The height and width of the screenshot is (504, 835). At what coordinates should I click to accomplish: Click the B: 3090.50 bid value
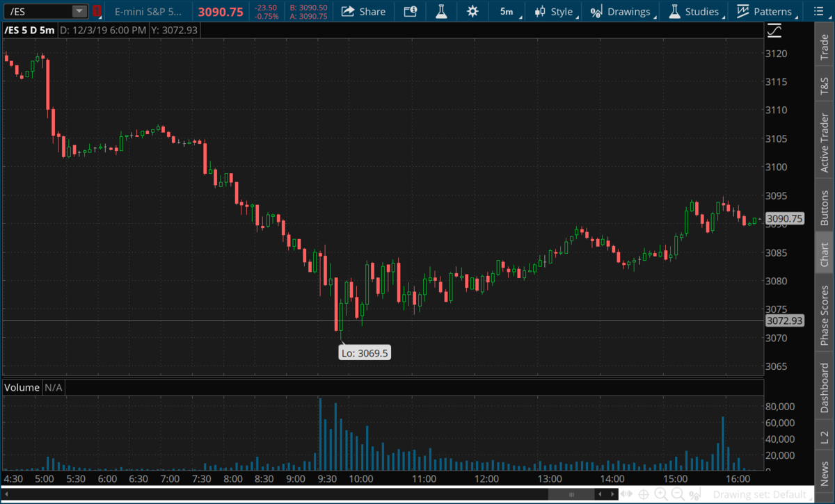(x=308, y=7)
